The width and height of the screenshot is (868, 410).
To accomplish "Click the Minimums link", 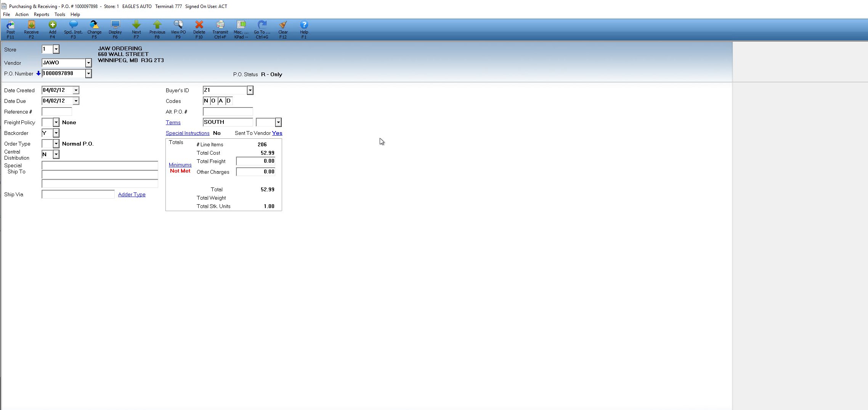I will click(x=180, y=165).
